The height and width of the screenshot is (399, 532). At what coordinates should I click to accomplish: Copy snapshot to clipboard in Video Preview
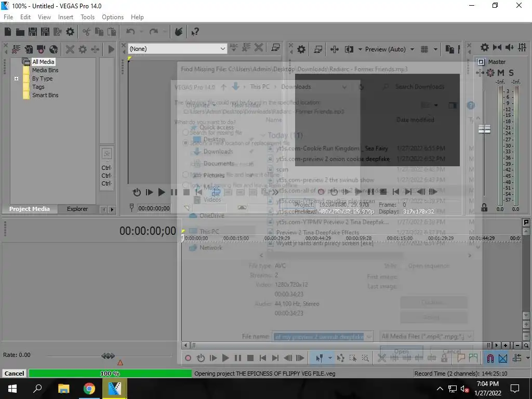coord(449,49)
